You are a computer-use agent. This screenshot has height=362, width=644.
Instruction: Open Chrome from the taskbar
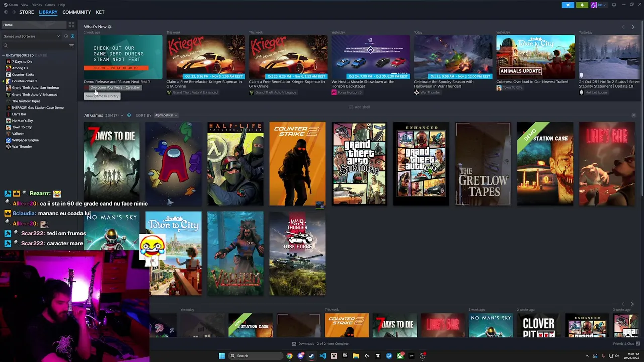(289, 356)
